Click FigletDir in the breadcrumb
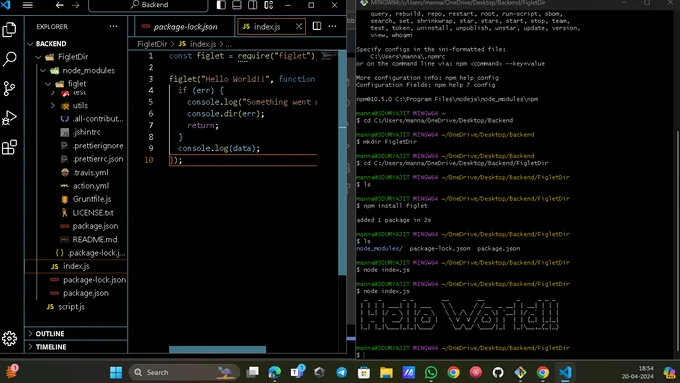The width and height of the screenshot is (680, 383). [152, 44]
